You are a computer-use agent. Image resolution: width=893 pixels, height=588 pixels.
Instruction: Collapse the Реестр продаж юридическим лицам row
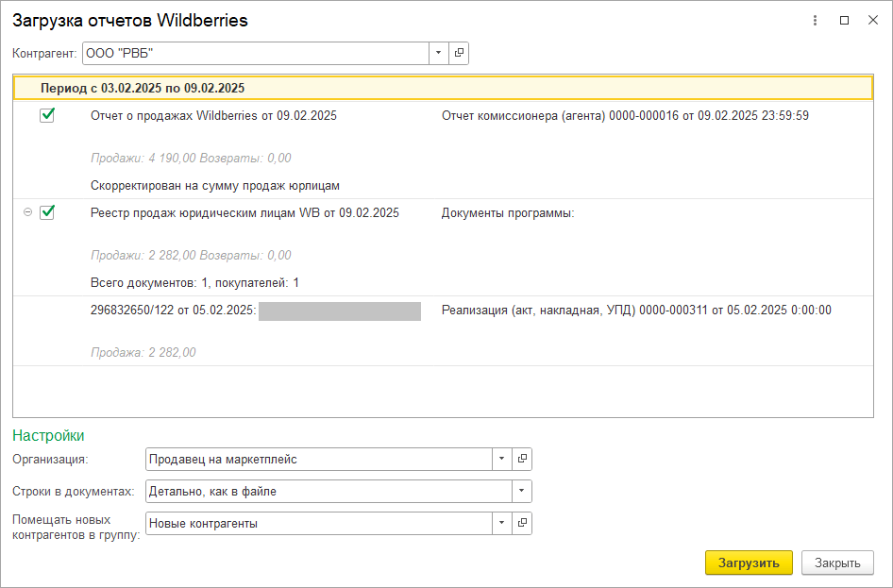pos(27,212)
